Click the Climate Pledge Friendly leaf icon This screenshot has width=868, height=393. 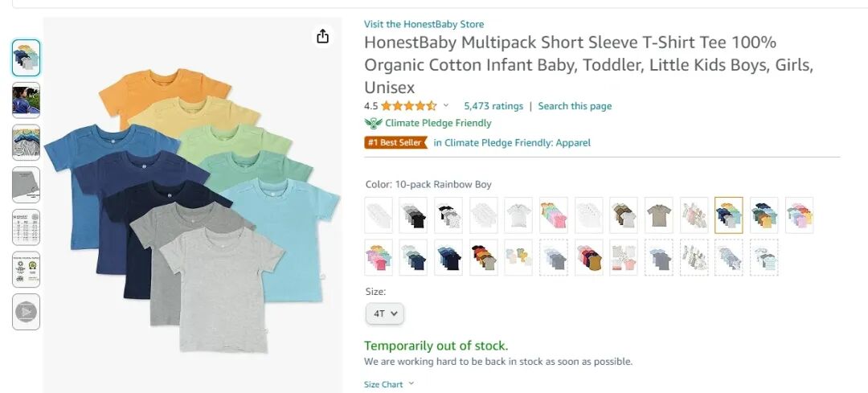(374, 123)
